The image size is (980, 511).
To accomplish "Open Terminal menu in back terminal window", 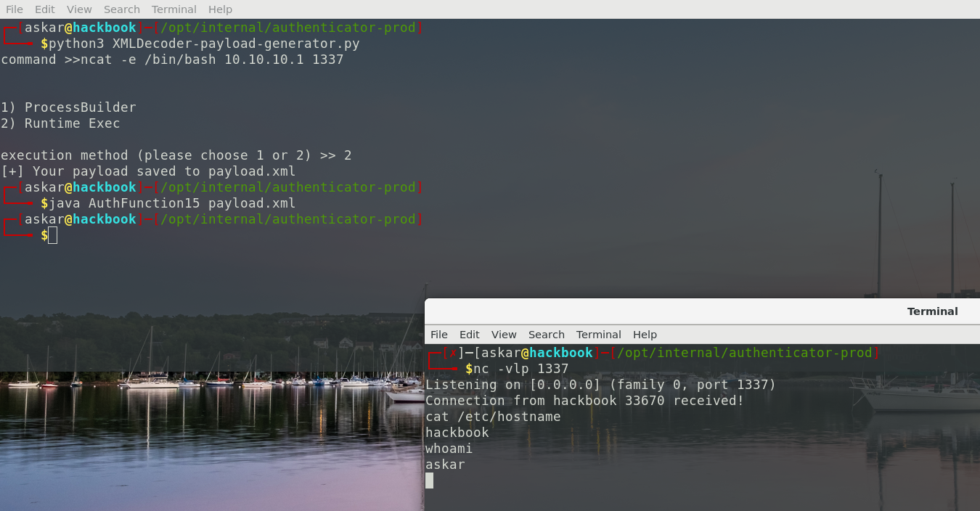I will click(x=174, y=9).
